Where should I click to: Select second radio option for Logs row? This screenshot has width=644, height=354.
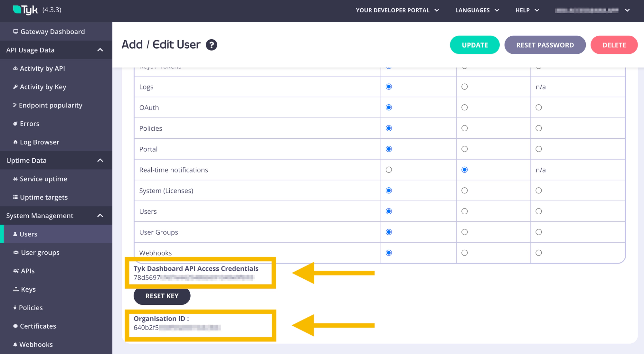(464, 87)
